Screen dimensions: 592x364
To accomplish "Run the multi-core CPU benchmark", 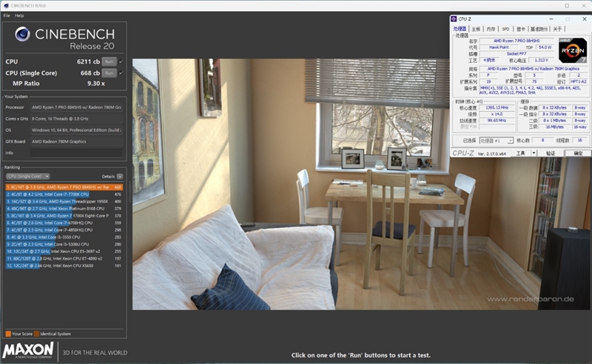I will pyautogui.click(x=109, y=61).
